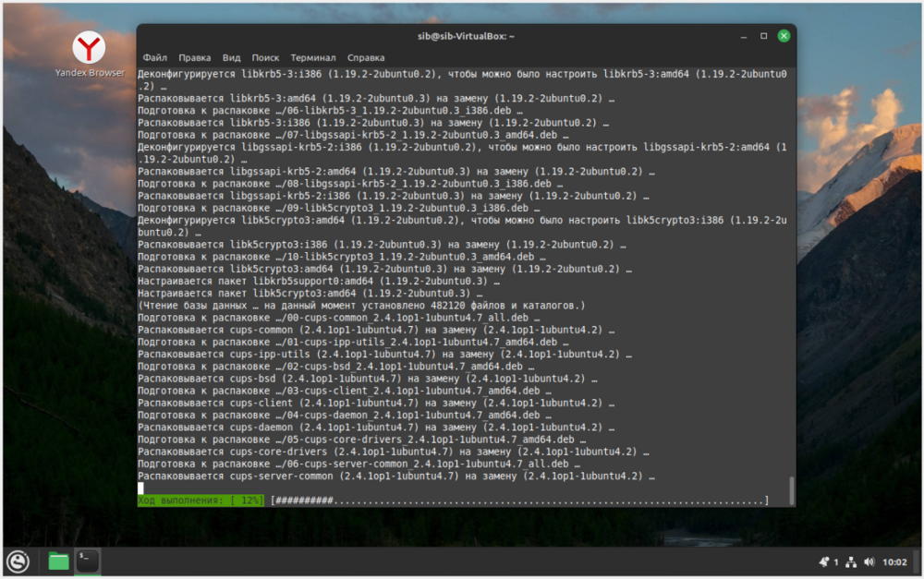Image resolution: width=924 pixels, height=579 pixels.
Task: Click the line 'Распаковывается cups-ipp-utils'
Action: pos(384,355)
